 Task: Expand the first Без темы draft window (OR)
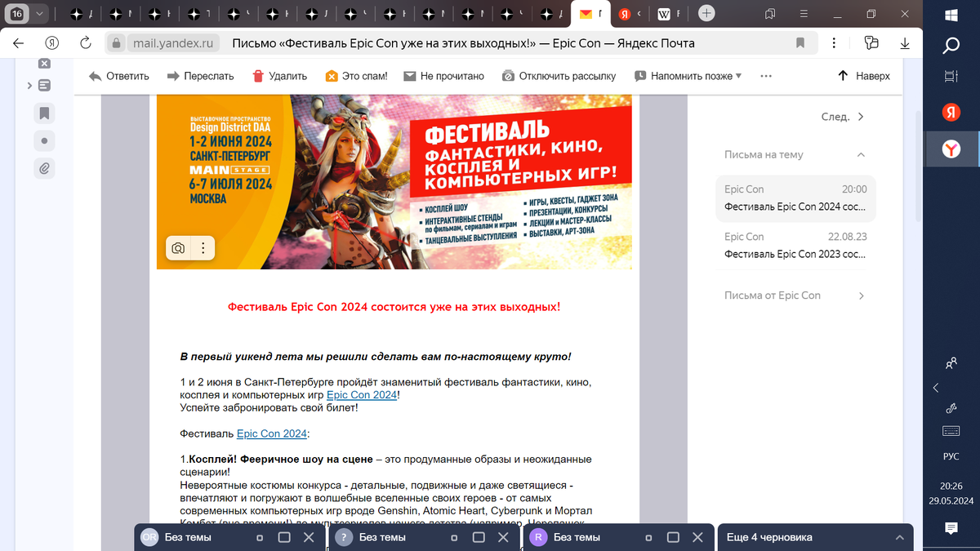click(284, 537)
